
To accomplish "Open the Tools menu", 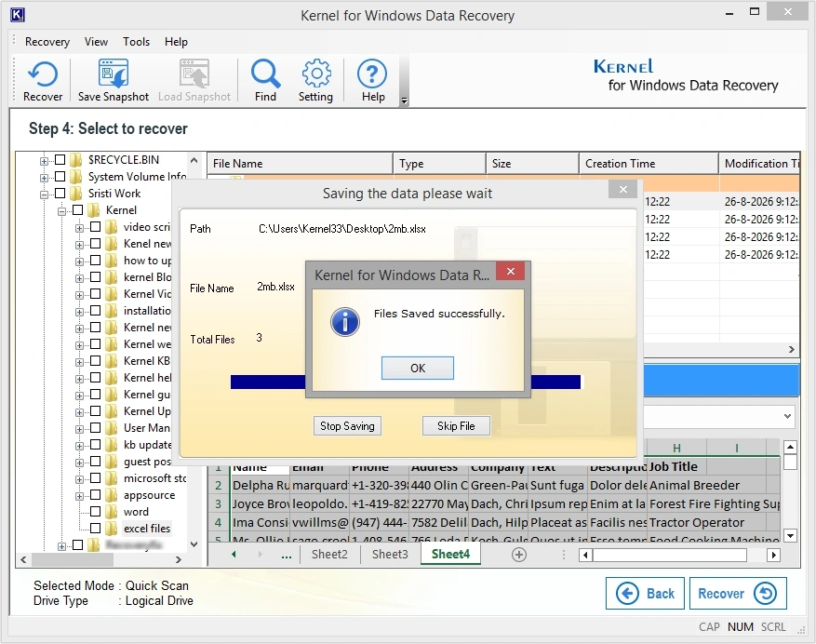I will click(137, 42).
